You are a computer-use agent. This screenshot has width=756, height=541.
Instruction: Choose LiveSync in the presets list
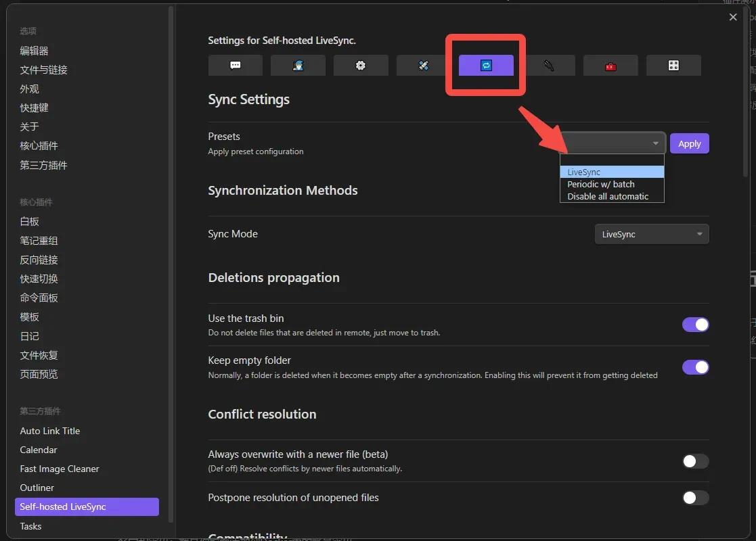pyautogui.click(x=612, y=172)
